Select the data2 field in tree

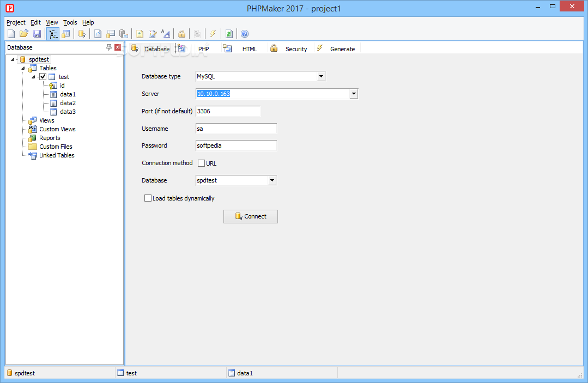(68, 103)
